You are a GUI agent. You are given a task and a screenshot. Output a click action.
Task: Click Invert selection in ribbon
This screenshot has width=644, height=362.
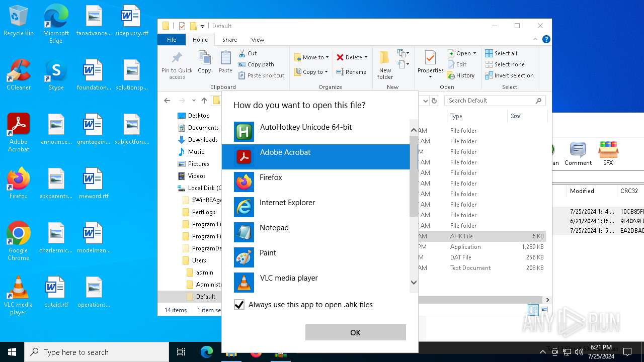tap(509, 75)
